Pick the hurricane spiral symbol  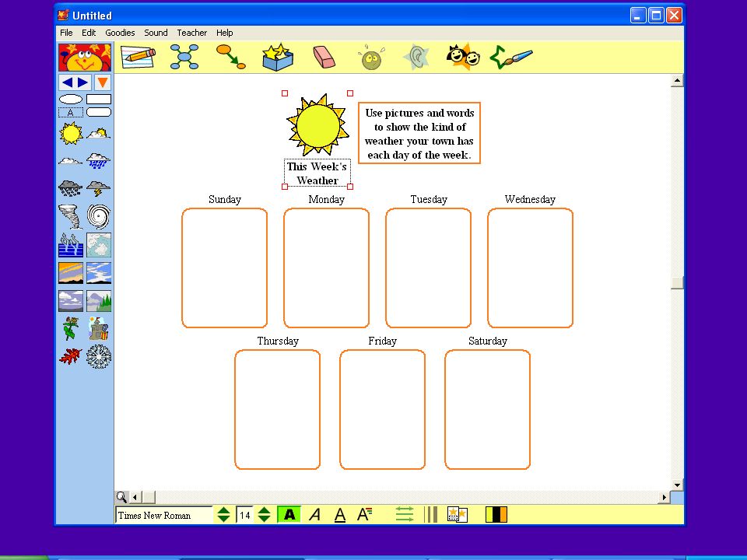tap(99, 217)
